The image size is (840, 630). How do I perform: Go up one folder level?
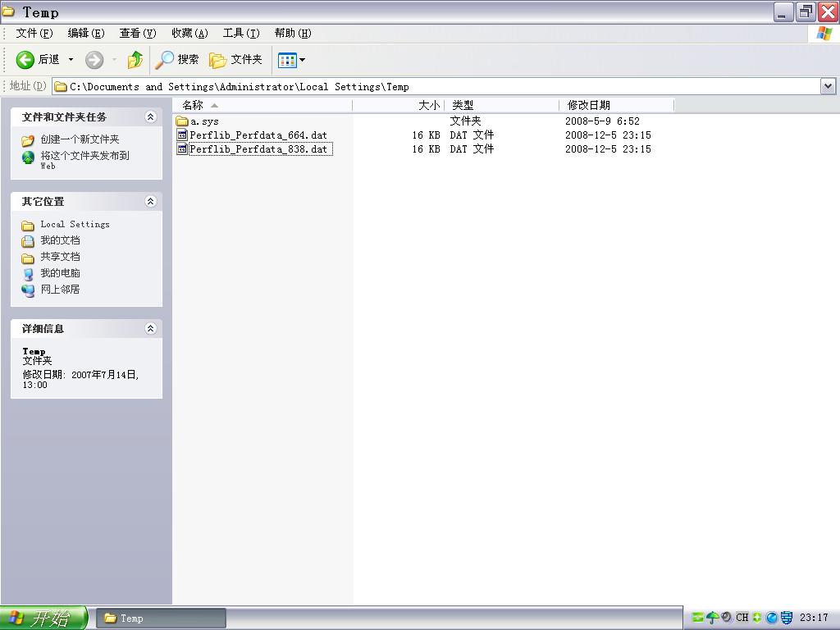tap(135, 59)
